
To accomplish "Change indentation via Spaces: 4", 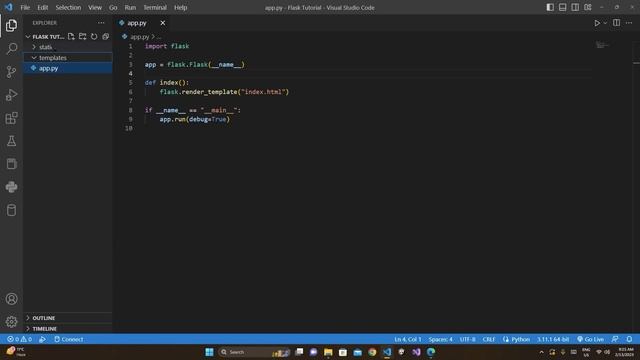I will (x=440, y=339).
